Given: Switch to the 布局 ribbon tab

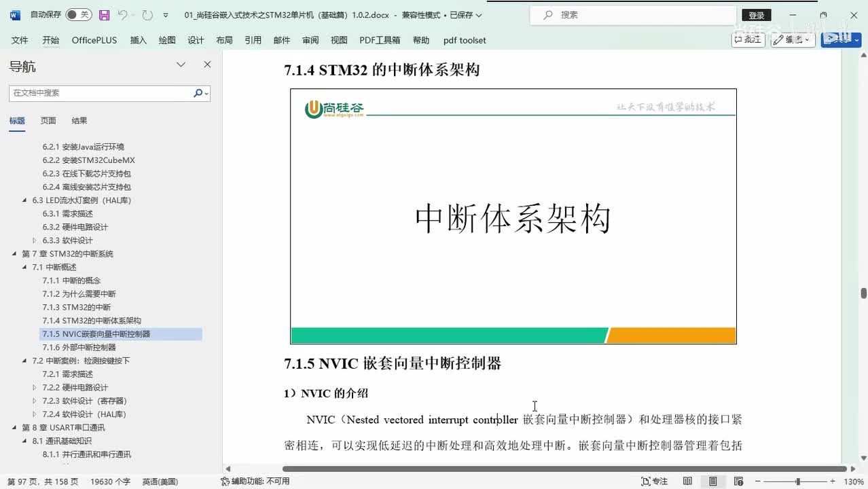Looking at the screenshot, I should click(x=224, y=40).
